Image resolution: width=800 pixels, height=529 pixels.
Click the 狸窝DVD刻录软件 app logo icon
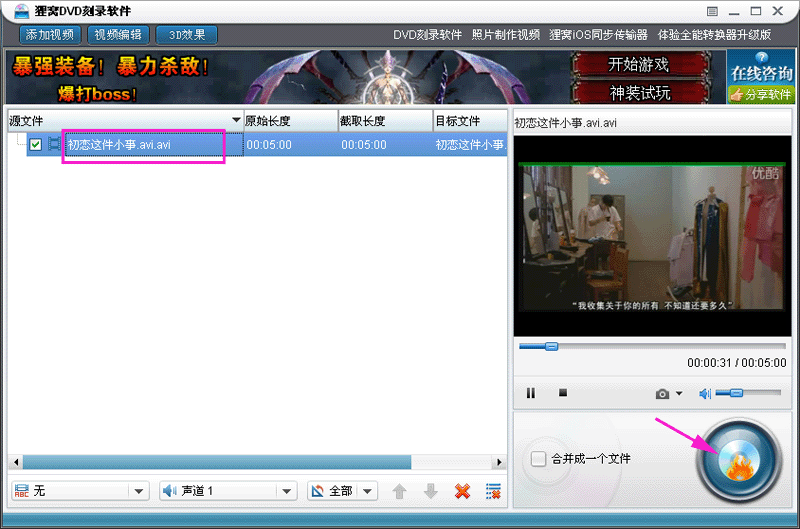pyautogui.click(x=21, y=11)
